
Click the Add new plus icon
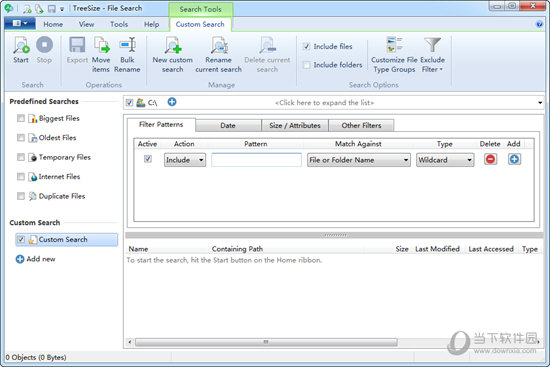(20, 259)
